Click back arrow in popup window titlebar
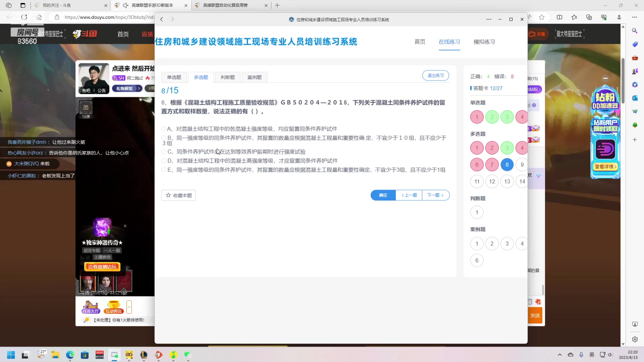This screenshot has width=644, height=362. [x=162, y=19]
